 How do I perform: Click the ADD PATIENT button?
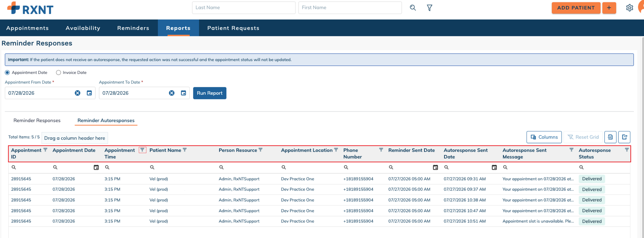point(576,8)
